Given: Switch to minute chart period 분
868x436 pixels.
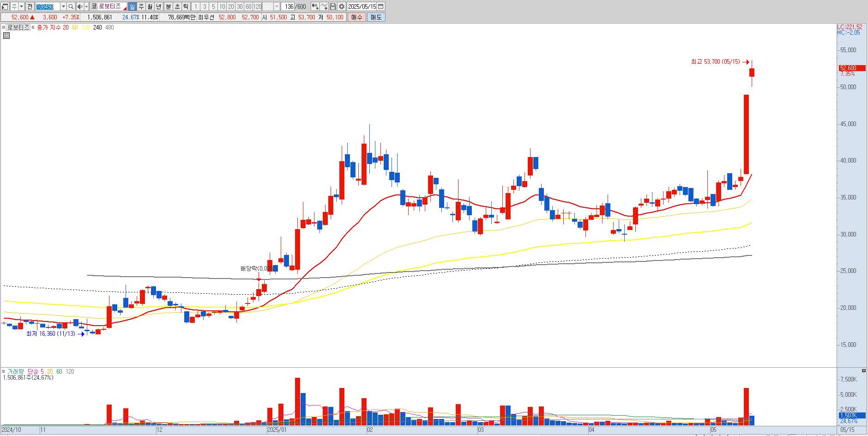Looking at the screenshot, I should point(169,6).
